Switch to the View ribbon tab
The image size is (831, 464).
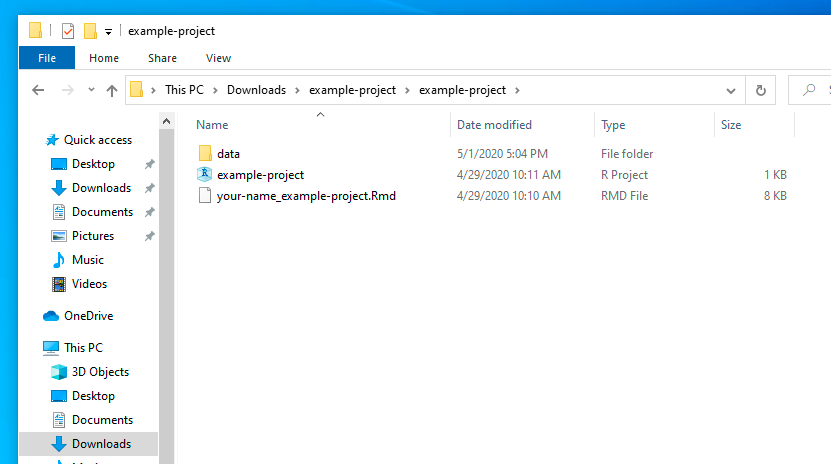point(218,58)
